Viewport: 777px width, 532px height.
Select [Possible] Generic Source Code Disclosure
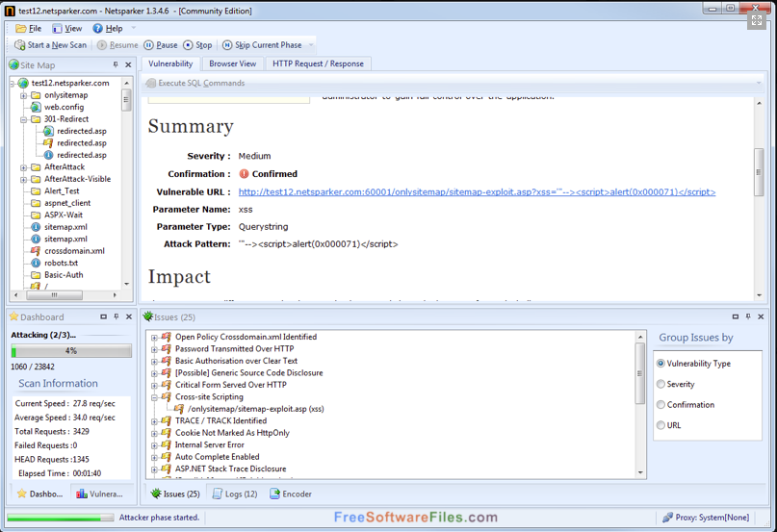pyautogui.click(x=248, y=373)
